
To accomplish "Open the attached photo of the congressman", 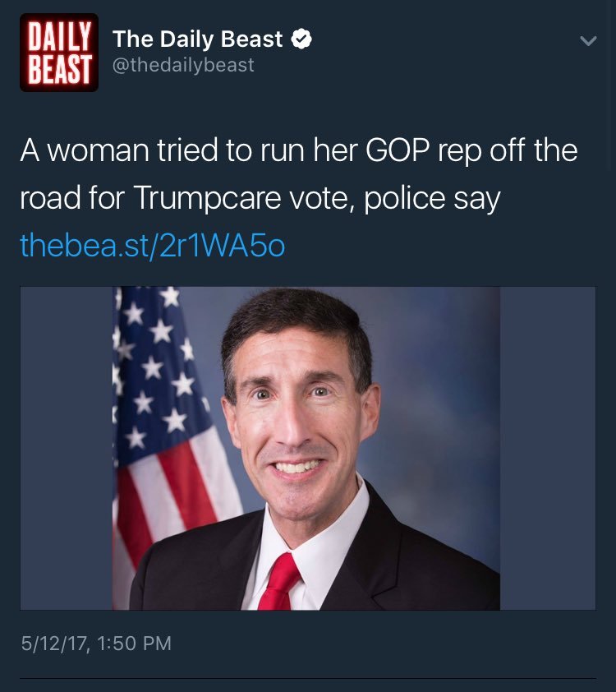I will point(306,449).
